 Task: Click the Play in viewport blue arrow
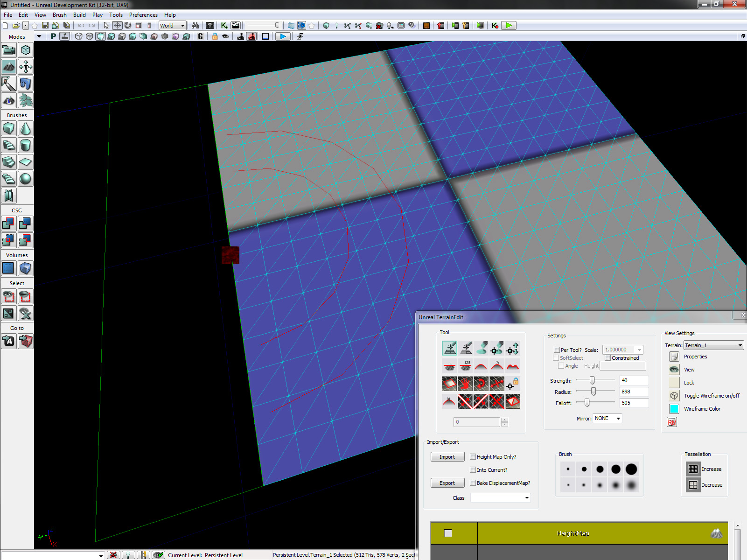(x=283, y=36)
